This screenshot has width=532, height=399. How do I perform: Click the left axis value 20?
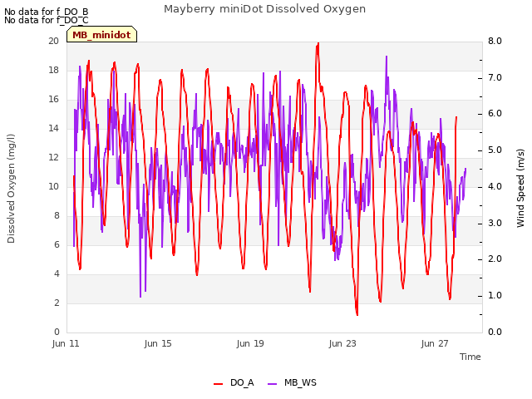53,41
